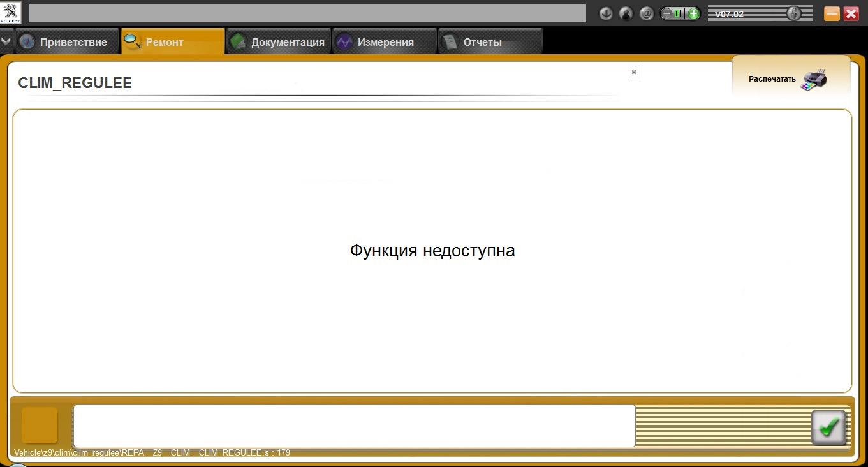The height and width of the screenshot is (467, 868).
Task: Click the green level indicator bars
Action: pyautogui.click(x=680, y=13)
